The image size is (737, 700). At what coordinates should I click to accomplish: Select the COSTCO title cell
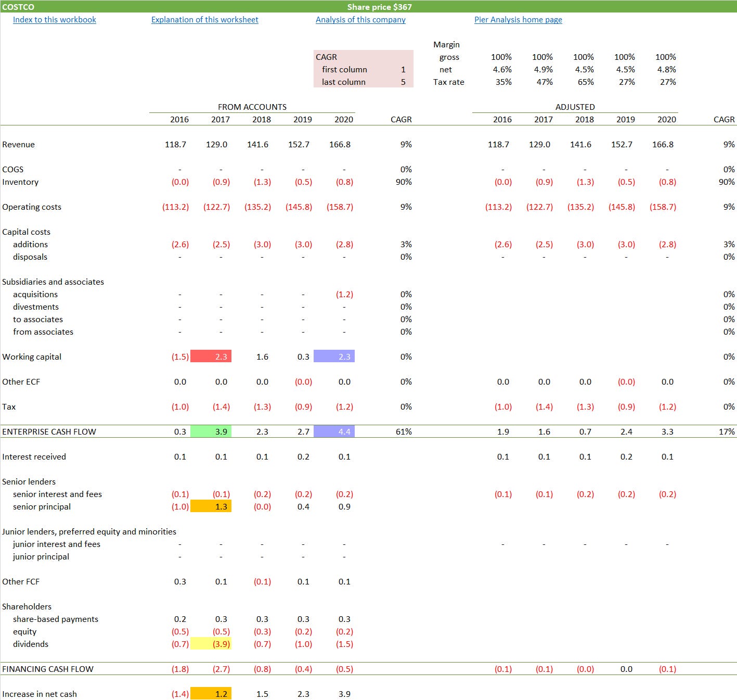tap(18, 7)
